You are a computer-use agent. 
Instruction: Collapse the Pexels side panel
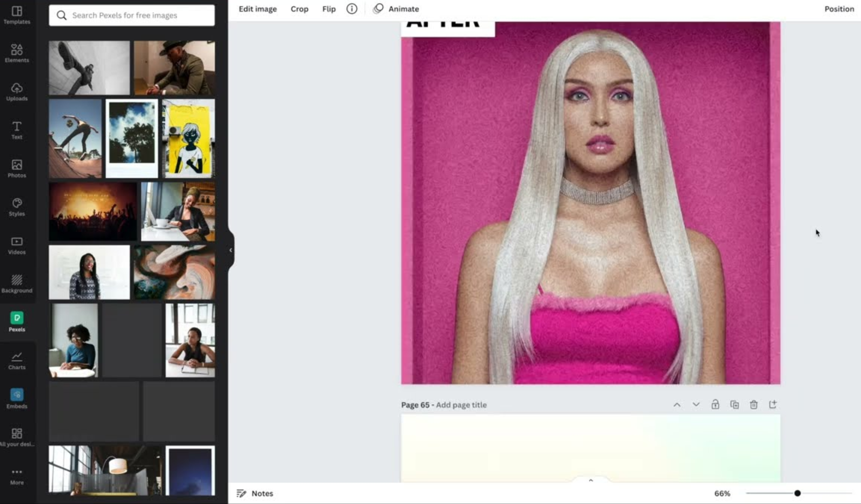[231, 250]
